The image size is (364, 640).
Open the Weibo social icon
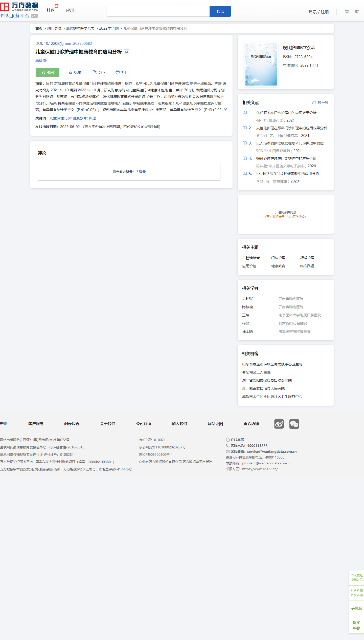pos(279,424)
